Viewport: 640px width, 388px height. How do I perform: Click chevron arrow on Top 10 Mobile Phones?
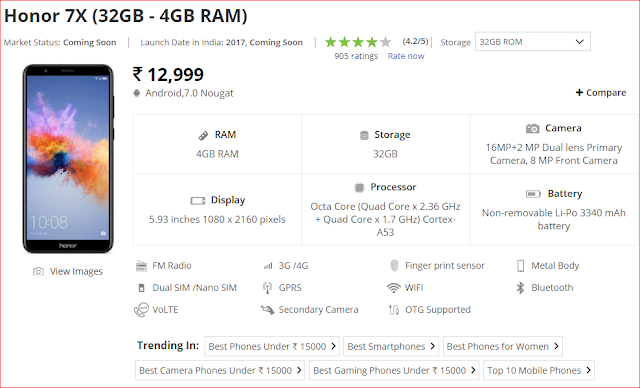coord(588,370)
